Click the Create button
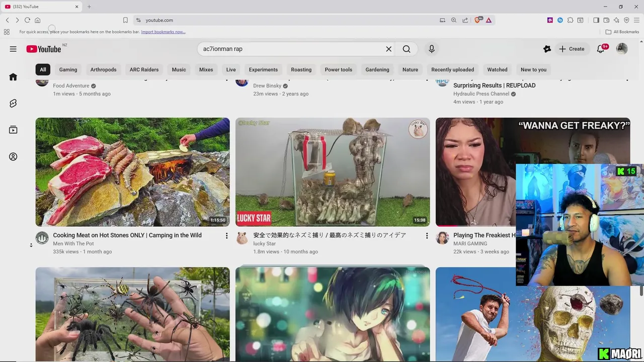The height and width of the screenshot is (362, 644). tap(572, 49)
